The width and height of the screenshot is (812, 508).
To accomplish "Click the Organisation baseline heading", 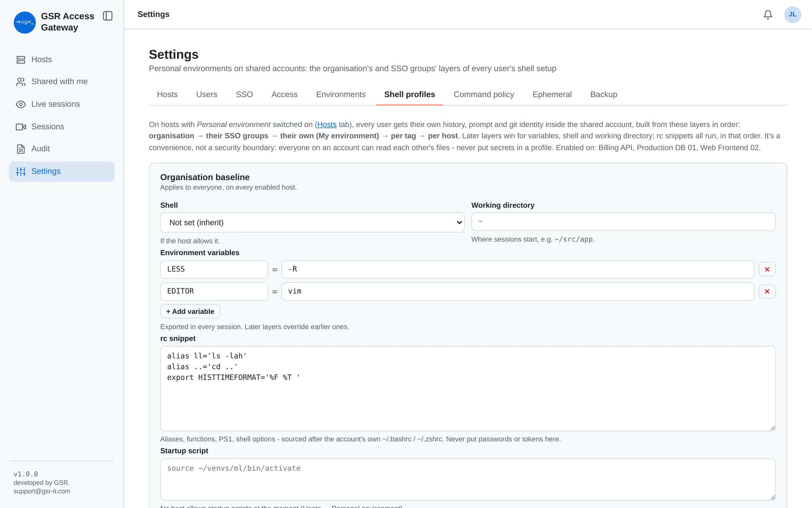I will [x=205, y=177].
